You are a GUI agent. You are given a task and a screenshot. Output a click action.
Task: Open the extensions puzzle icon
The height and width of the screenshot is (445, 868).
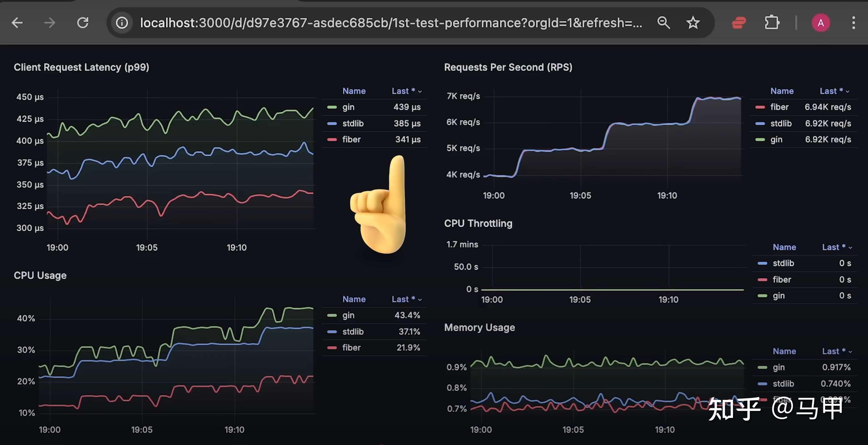click(771, 23)
